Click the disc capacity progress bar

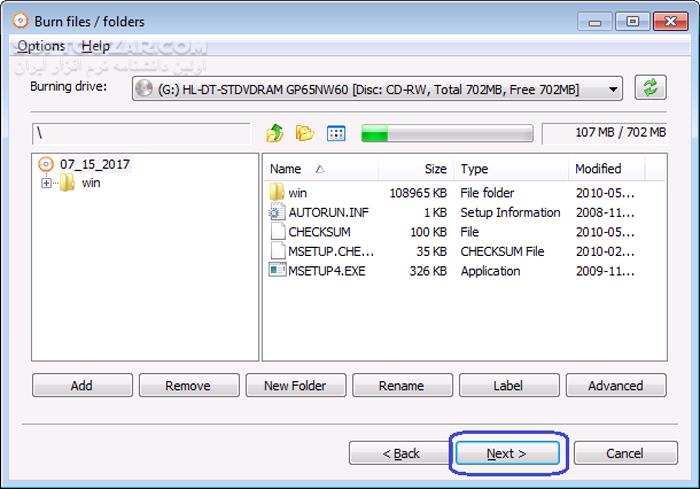tap(447, 133)
